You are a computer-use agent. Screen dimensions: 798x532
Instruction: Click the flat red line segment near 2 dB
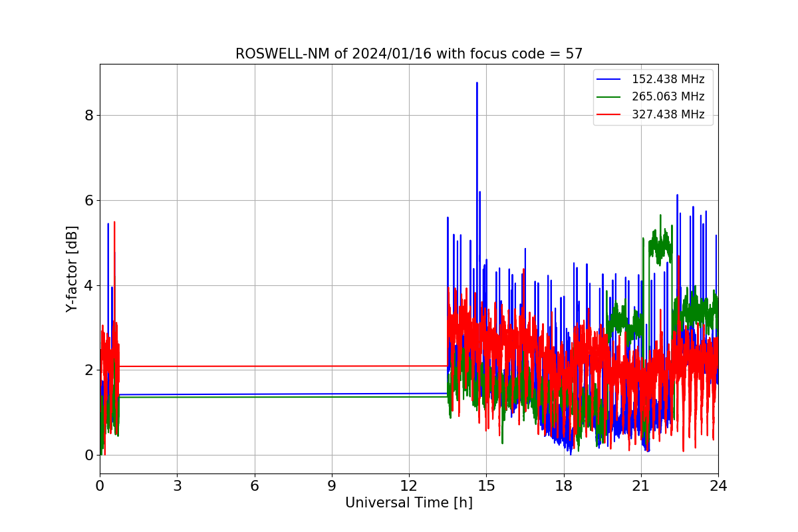pos(283,366)
